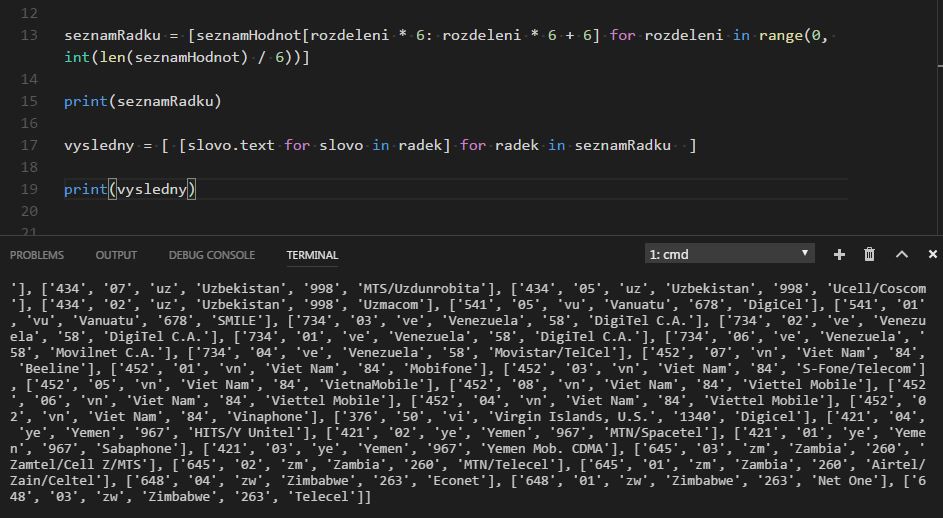
Task: Maximize the panel with the up chevron
Action: tap(902, 254)
